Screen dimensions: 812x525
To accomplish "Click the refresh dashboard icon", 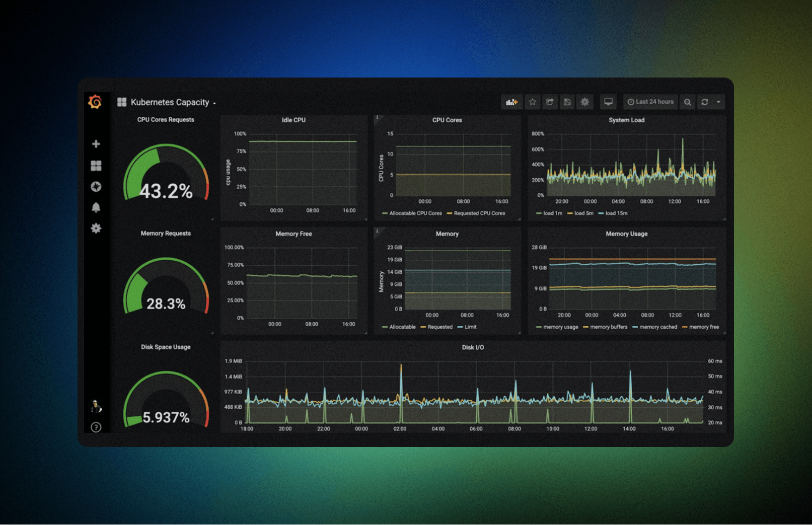I will tap(705, 102).
